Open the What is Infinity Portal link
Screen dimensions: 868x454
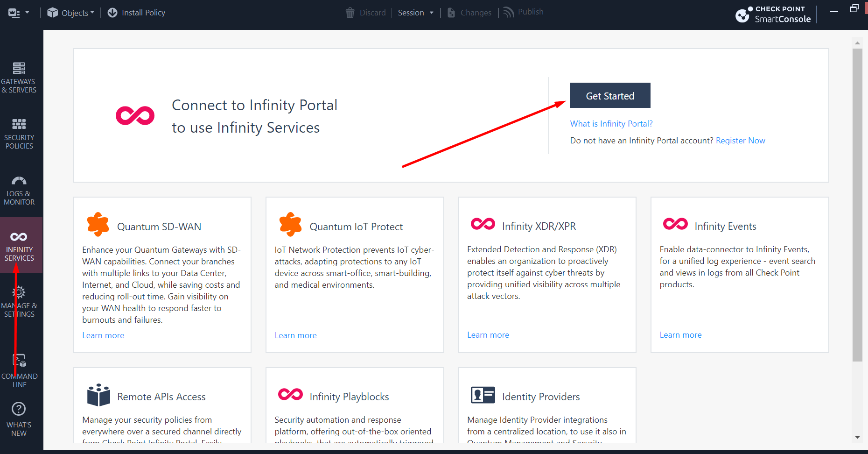[611, 123]
